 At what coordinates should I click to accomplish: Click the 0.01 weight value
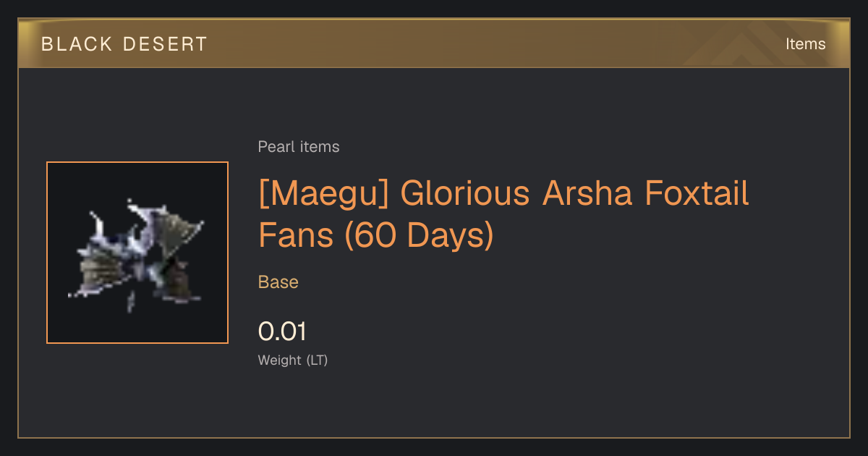[282, 332]
